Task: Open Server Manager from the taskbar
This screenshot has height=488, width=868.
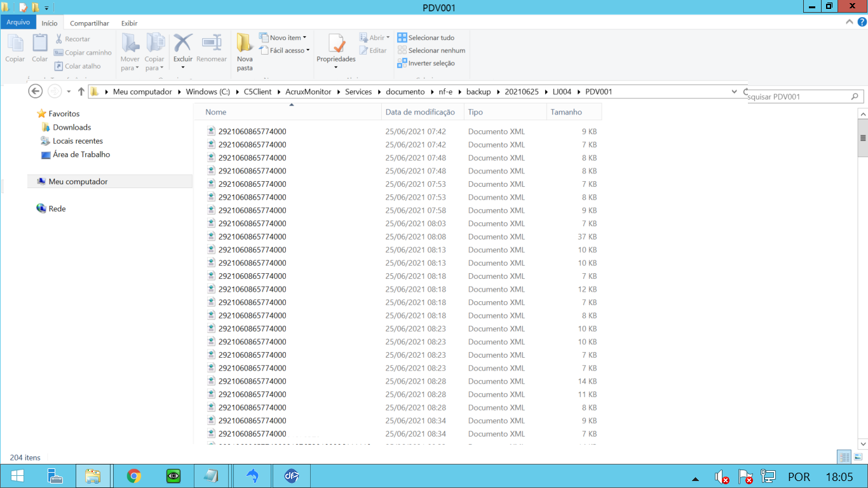Action: 56,476
